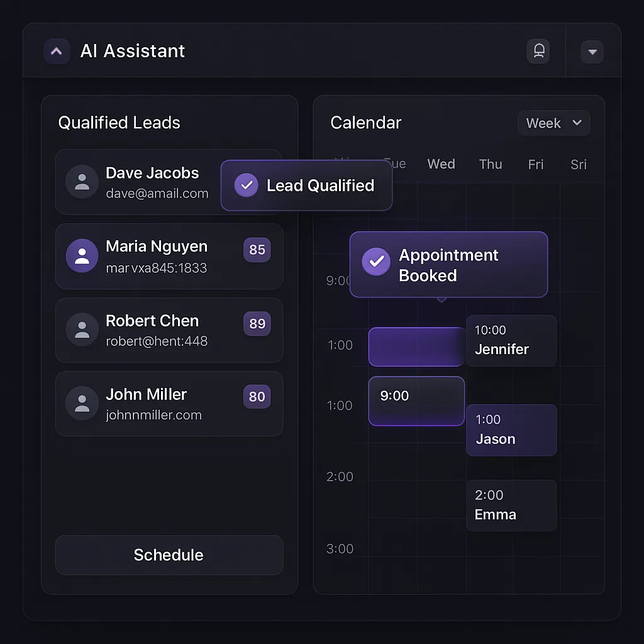Click Maria Nguyen's score badge 85
This screenshot has width=644, height=644.
click(x=257, y=250)
